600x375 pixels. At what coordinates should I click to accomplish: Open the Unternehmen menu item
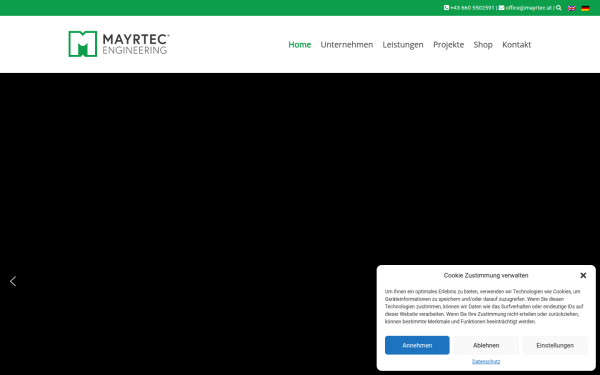coord(347,45)
